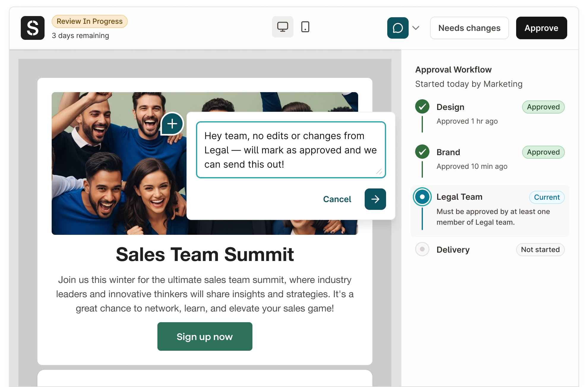This screenshot has width=588, height=387.
Task: Click the S logo in the top bar
Action: pos(33,28)
